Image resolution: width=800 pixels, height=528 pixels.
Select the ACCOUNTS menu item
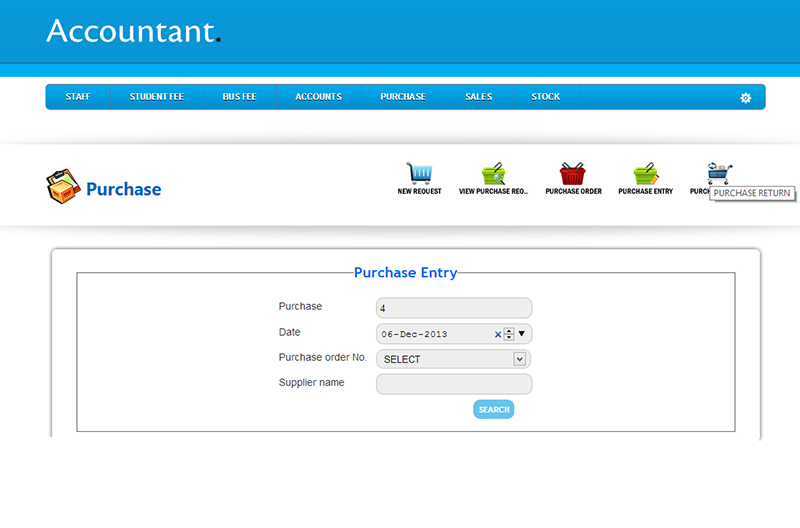point(318,97)
